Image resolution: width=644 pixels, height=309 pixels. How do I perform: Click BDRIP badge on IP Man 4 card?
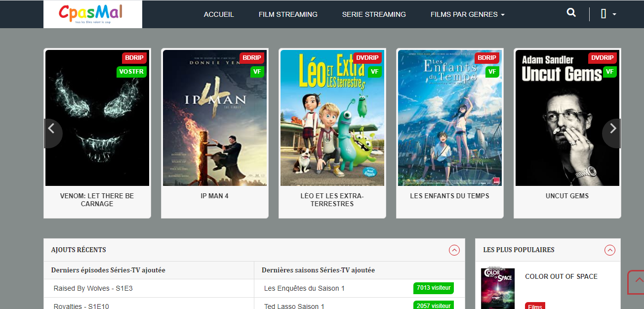[x=252, y=58]
